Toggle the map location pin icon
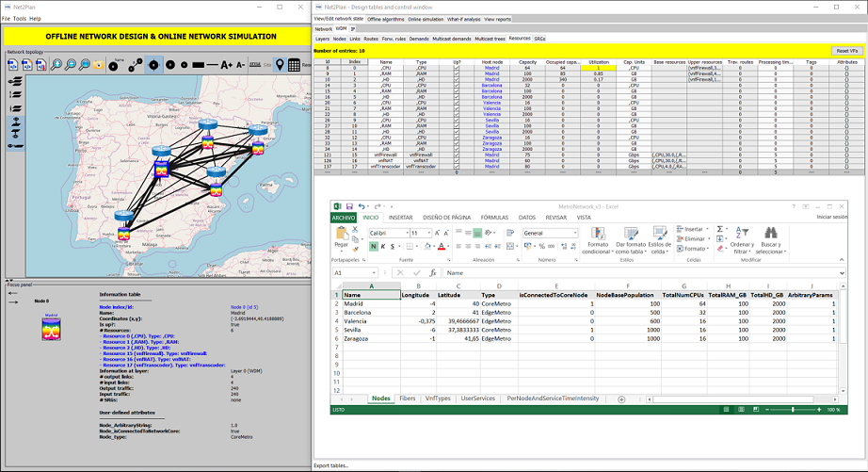 click(281, 65)
